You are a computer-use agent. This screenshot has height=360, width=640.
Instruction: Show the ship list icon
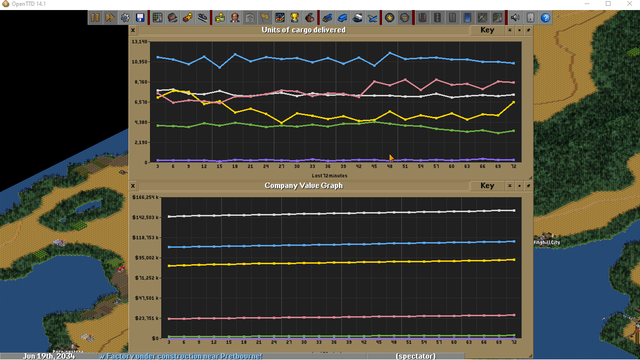pyautogui.click(x=358, y=18)
